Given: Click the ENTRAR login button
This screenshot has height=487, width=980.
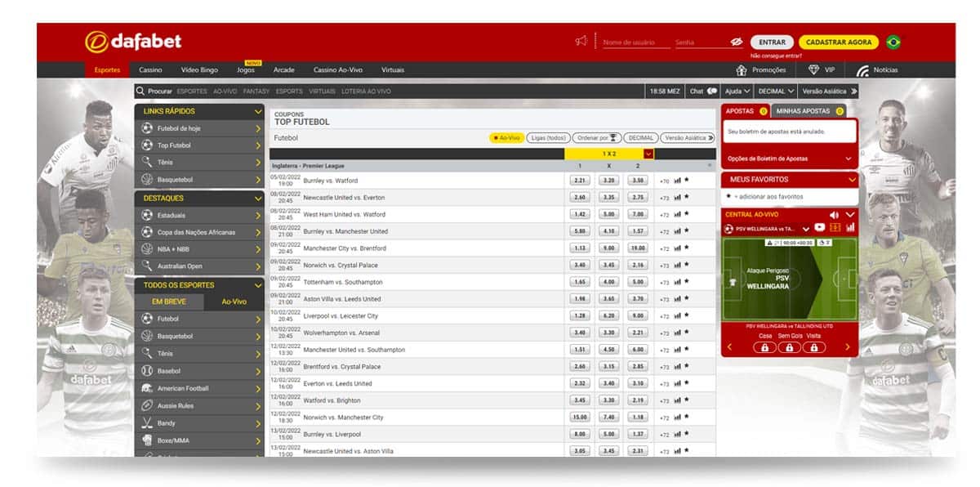Looking at the screenshot, I should point(772,42).
